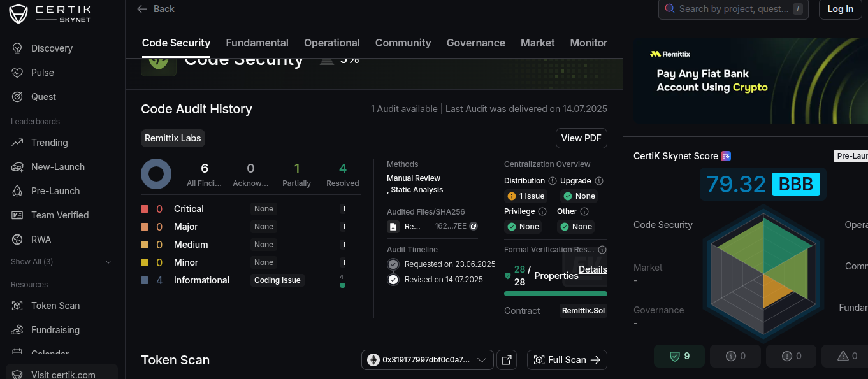Show info for Formal Verification Results
The image size is (868, 379).
(602, 250)
